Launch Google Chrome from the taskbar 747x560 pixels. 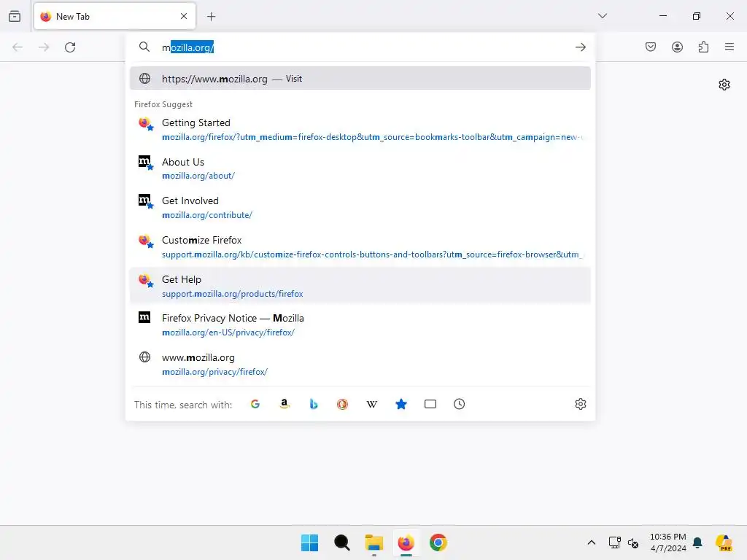pyautogui.click(x=438, y=542)
